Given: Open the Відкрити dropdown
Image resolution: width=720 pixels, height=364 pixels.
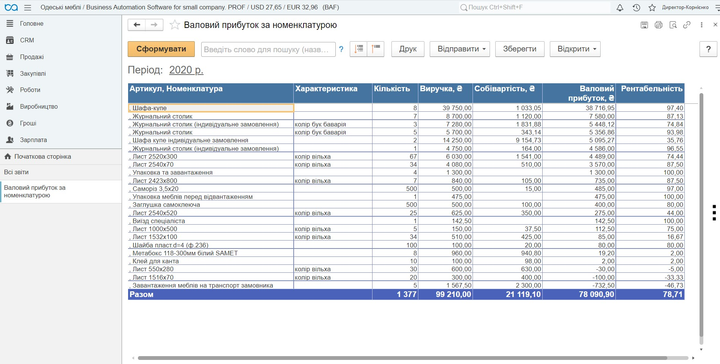Looking at the screenshot, I should pyautogui.click(x=575, y=49).
